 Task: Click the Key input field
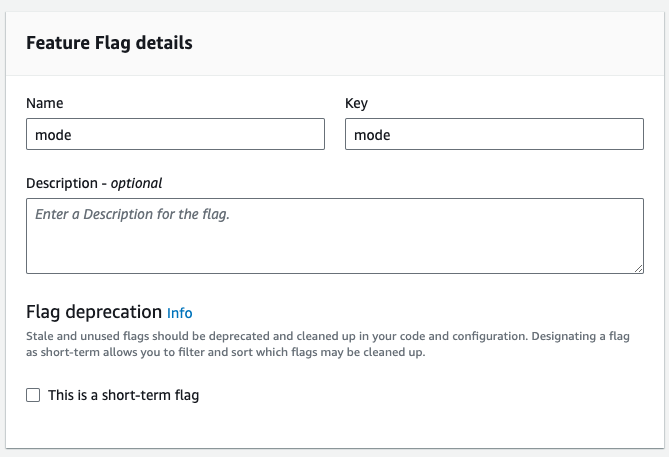pos(494,134)
